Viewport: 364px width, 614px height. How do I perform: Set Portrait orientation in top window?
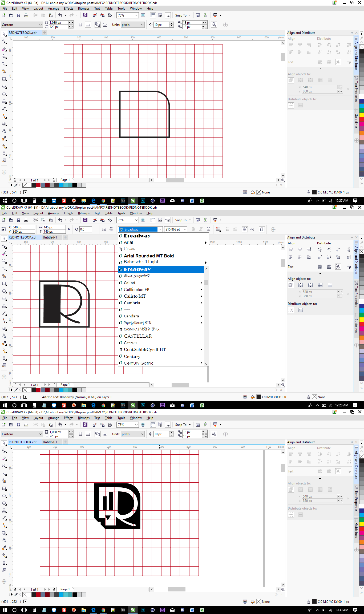(x=80, y=25)
